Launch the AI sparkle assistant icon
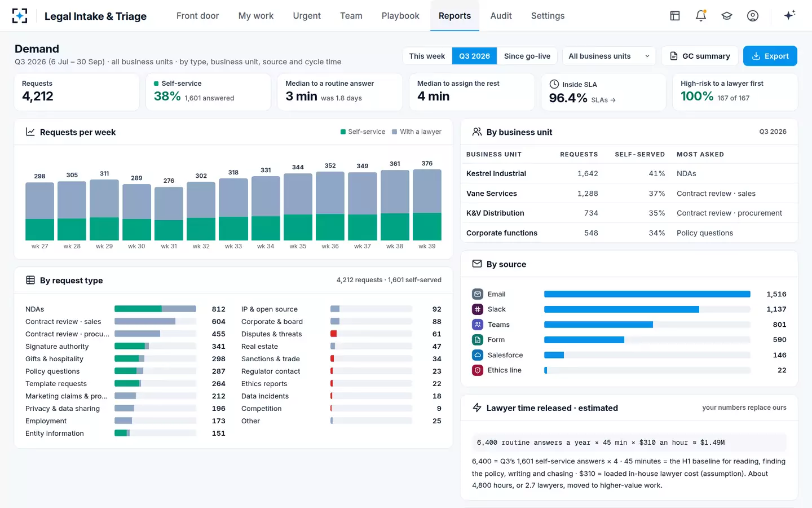 point(789,15)
